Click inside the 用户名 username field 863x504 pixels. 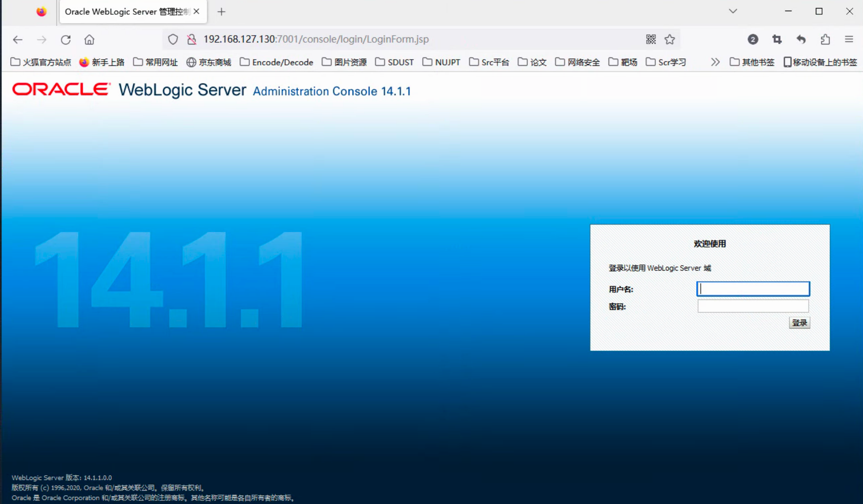click(753, 289)
